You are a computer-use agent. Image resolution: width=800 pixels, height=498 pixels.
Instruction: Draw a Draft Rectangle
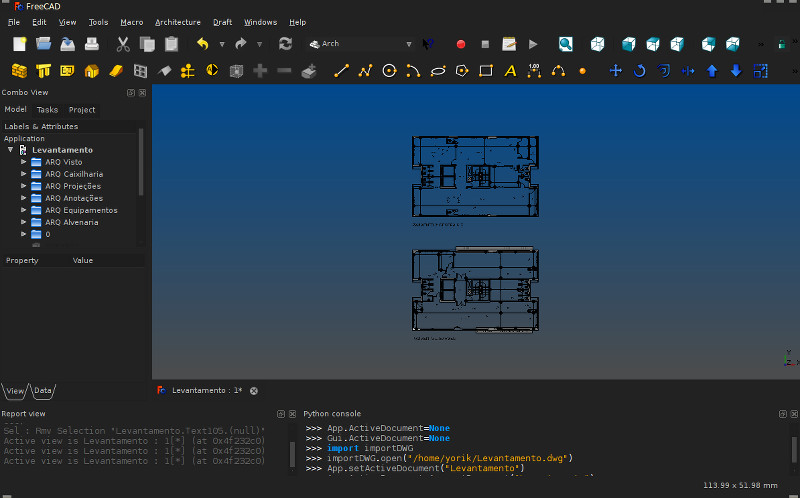coord(486,71)
